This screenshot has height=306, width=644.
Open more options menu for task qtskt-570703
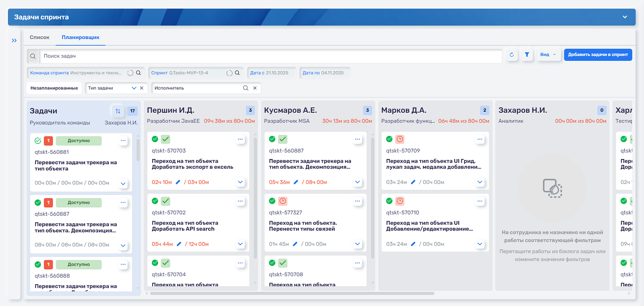tap(240, 139)
